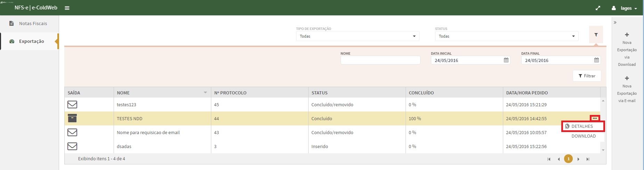The width and height of the screenshot is (644, 170).
Task: Collapse the right panel with double chevron
Action: pos(615,22)
